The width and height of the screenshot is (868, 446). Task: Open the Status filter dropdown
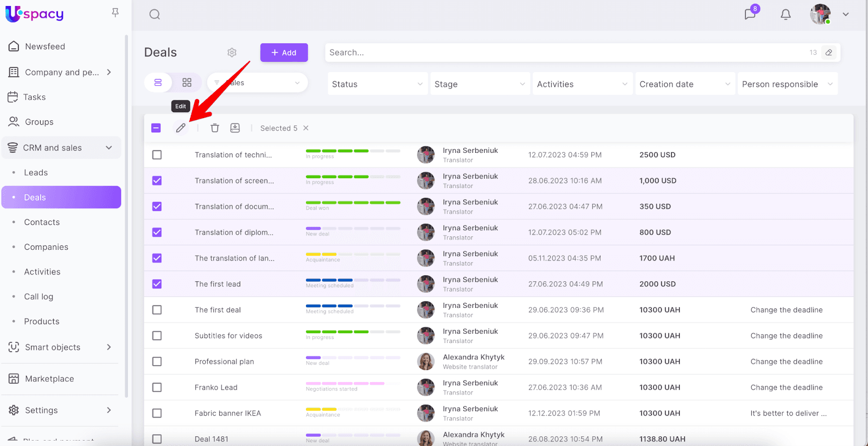[x=376, y=84]
